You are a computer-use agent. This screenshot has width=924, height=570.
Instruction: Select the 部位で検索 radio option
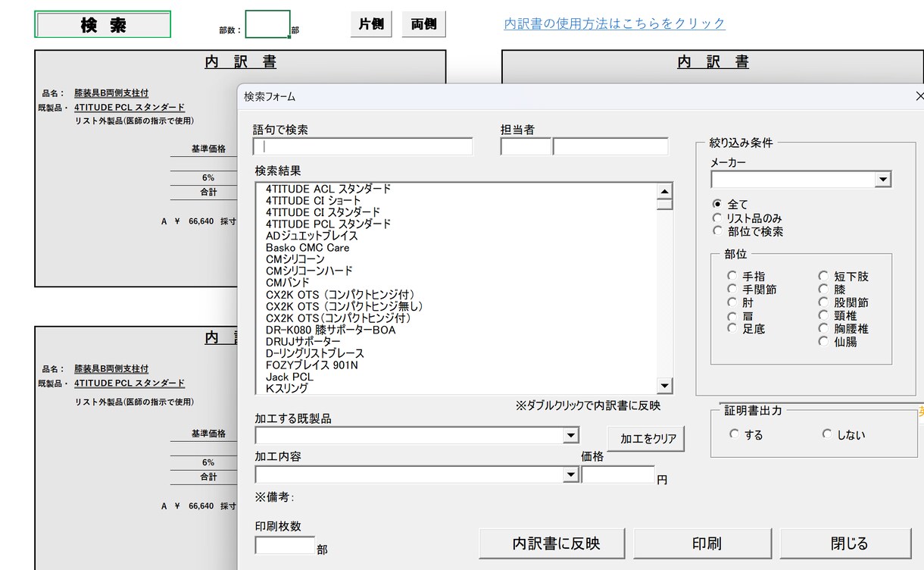[717, 230]
